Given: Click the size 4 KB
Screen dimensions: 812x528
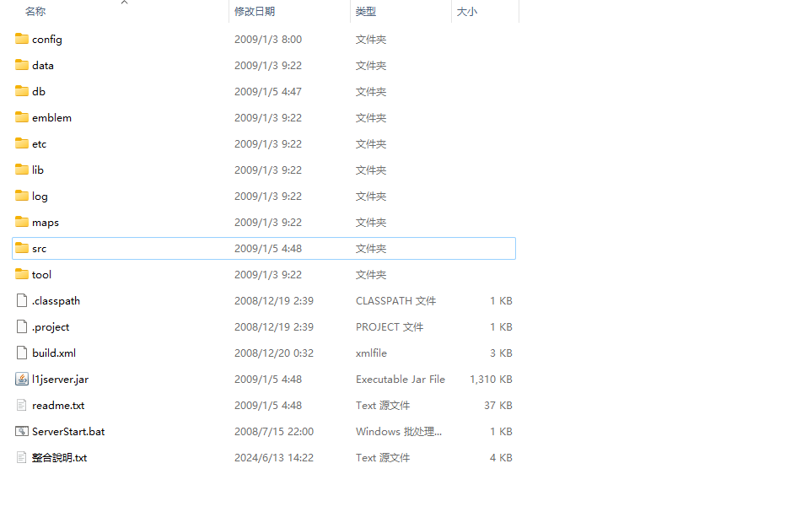Looking at the screenshot, I should pyautogui.click(x=502, y=457).
